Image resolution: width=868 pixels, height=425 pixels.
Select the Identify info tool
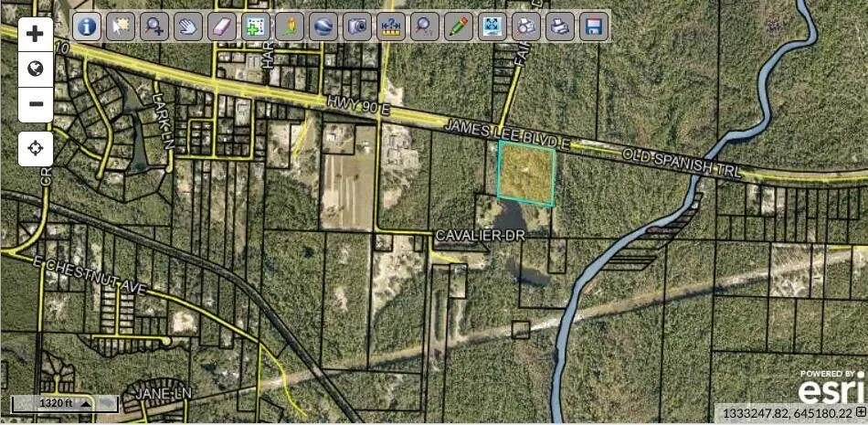point(87,27)
